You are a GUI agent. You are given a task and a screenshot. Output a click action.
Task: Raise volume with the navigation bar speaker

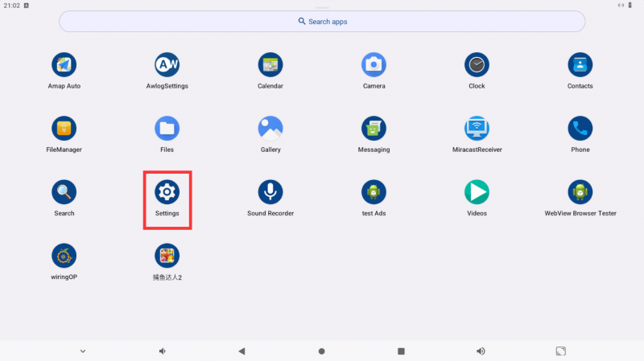[481, 351]
